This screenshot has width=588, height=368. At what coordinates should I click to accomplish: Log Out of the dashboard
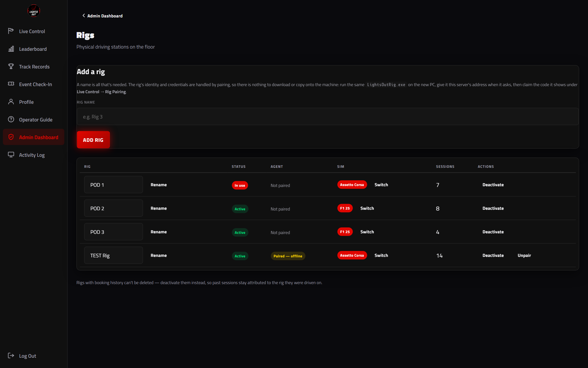pos(34,356)
